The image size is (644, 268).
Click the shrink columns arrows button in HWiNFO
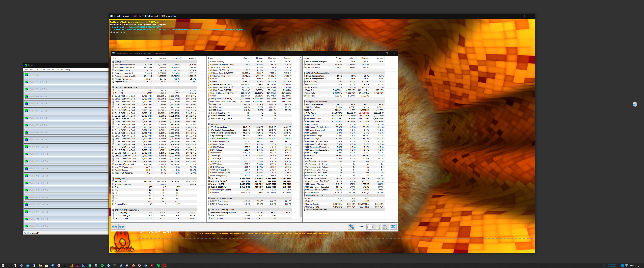(122, 227)
